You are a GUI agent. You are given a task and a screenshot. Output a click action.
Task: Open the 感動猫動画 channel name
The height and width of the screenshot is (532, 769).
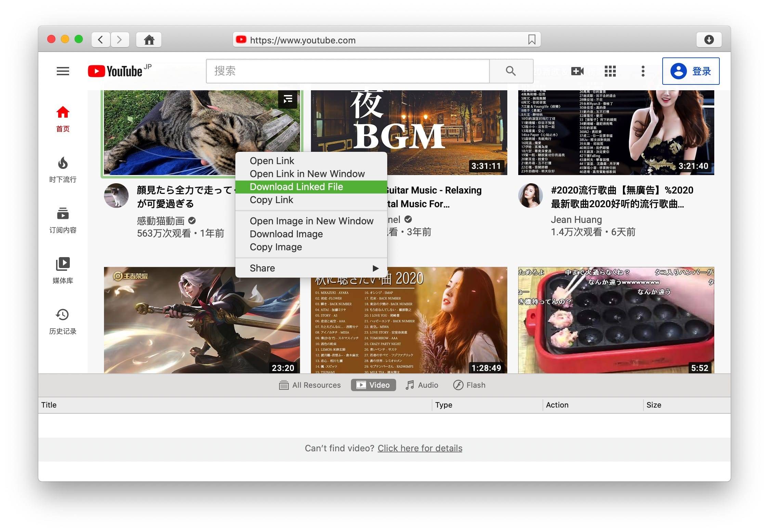(161, 221)
